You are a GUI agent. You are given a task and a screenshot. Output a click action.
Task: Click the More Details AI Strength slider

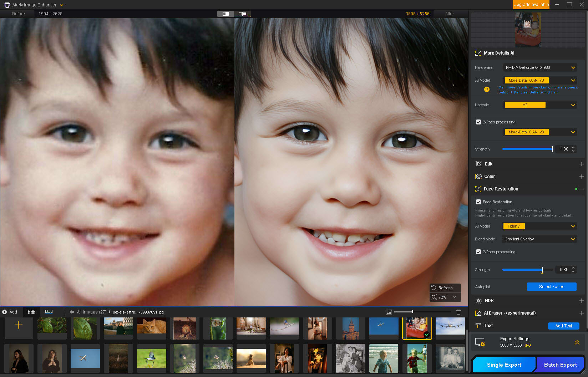[527, 149]
